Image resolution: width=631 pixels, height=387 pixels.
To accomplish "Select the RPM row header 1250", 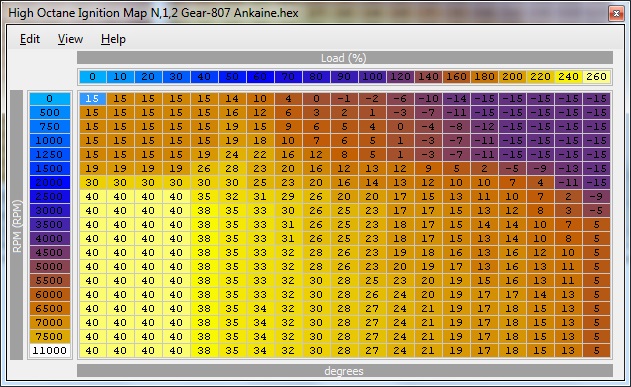I will click(49, 154).
